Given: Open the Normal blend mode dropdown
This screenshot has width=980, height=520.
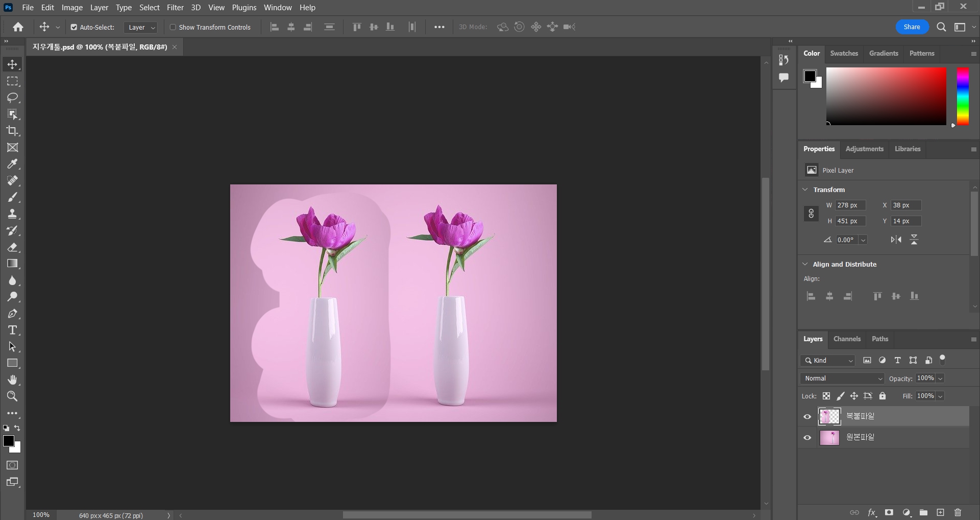Looking at the screenshot, I should [x=842, y=379].
